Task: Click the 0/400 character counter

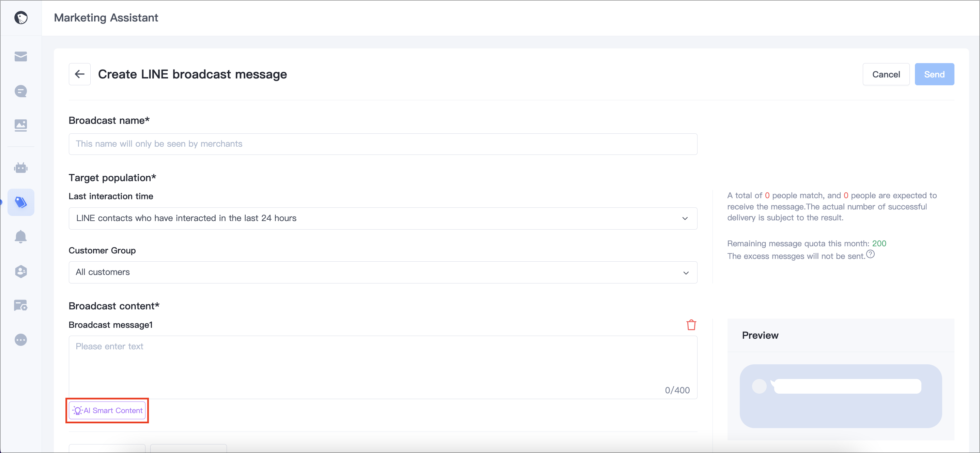Action: click(677, 390)
